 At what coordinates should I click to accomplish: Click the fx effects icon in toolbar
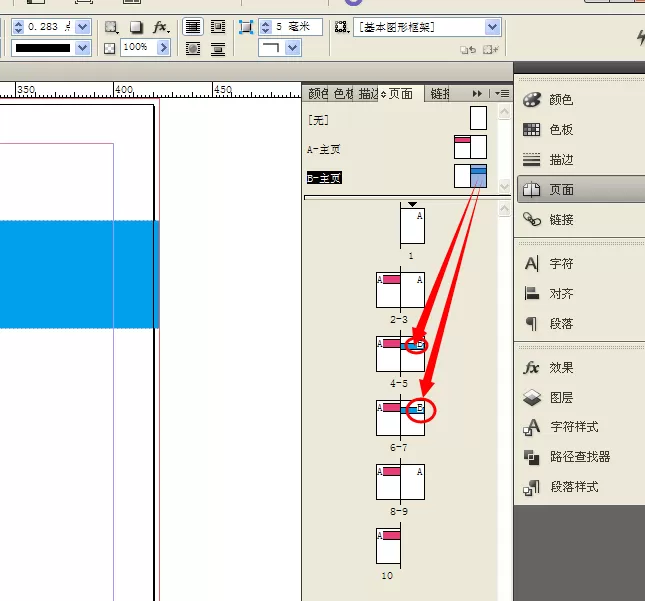[160, 27]
